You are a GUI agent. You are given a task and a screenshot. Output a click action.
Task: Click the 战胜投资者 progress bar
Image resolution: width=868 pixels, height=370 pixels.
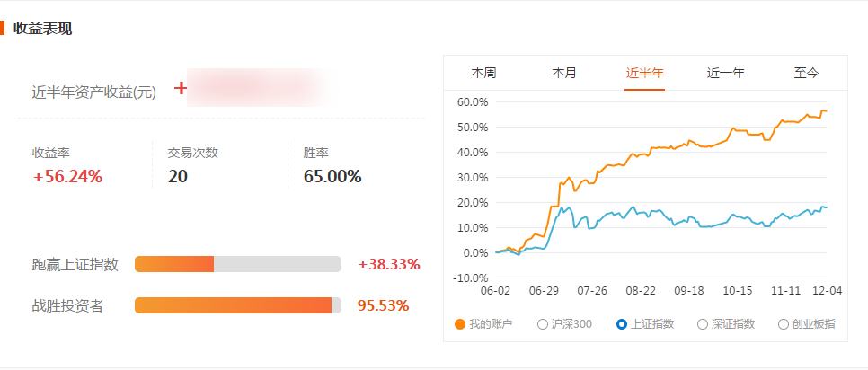(238, 305)
